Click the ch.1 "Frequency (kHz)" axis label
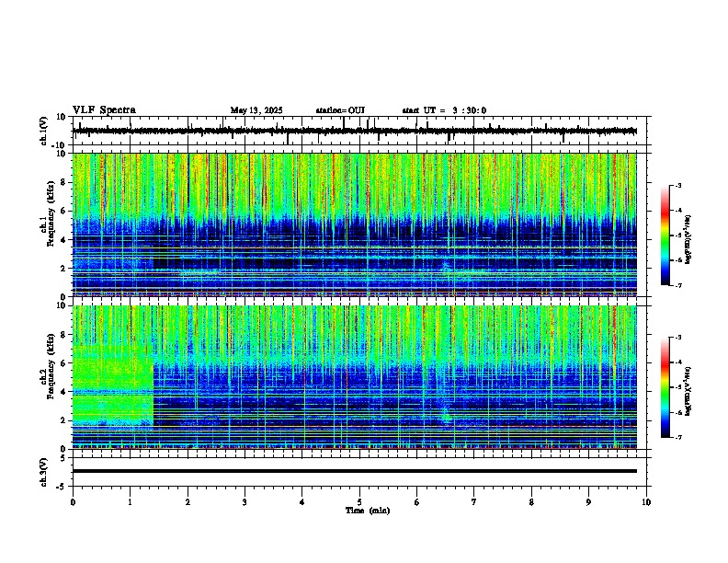The height and width of the screenshot is (563, 728). point(51,214)
